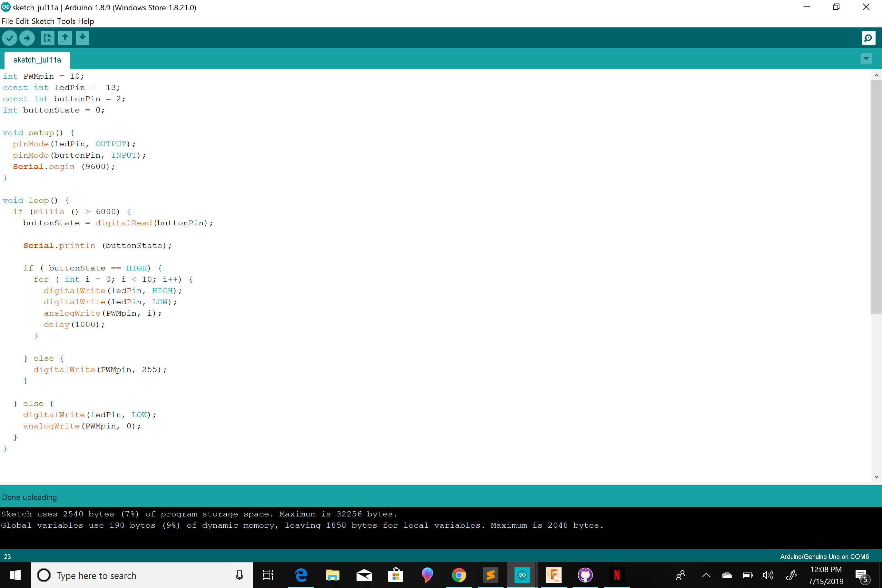Open GitHub Desktop from the taskbar
This screenshot has width=882, height=588.
[585, 575]
